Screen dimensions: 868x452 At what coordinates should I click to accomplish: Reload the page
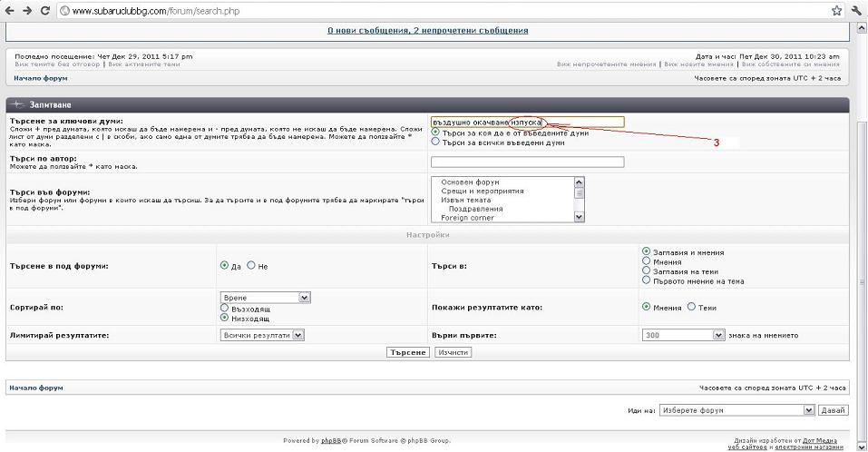[x=45, y=11]
